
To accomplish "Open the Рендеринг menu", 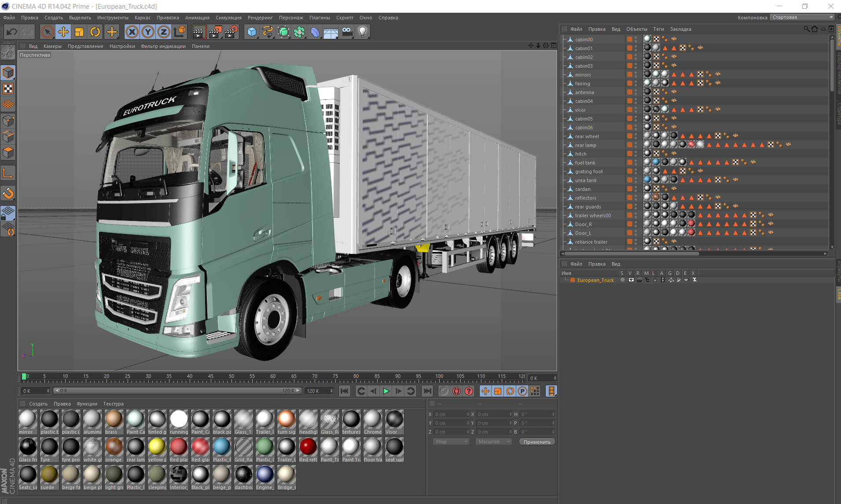I will click(x=260, y=18).
